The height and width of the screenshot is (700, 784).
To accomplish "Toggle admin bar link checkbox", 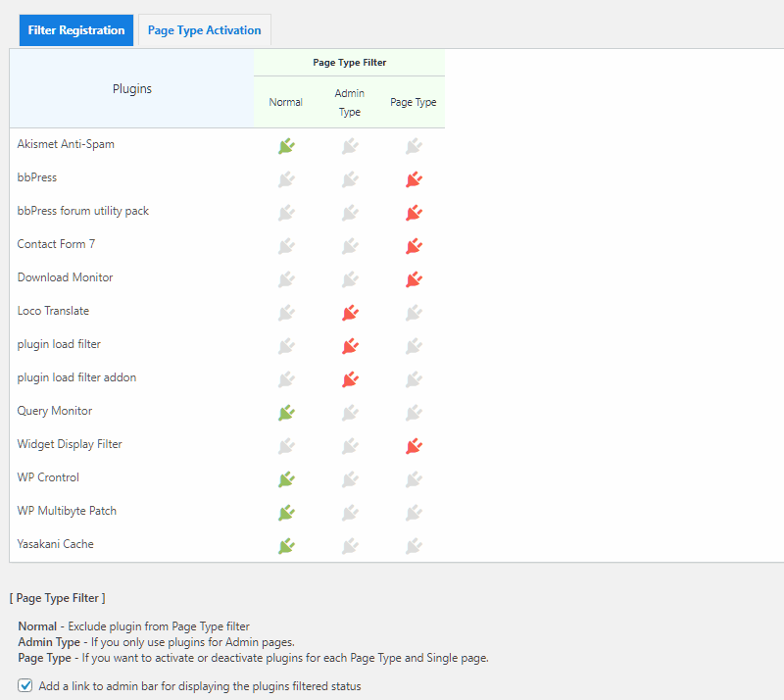I will [x=25, y=686].
